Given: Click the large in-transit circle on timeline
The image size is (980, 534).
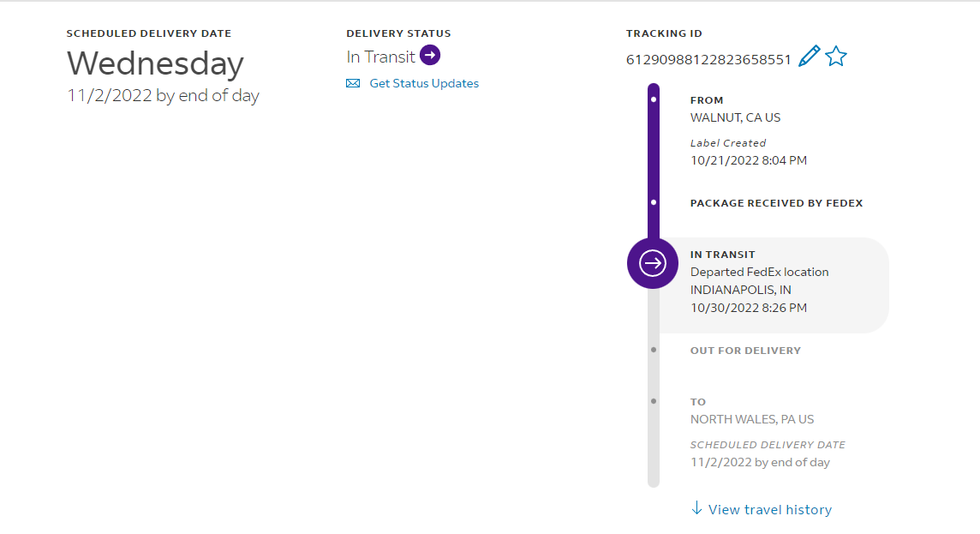Looking at the screenshot, I should coord(653,263).
